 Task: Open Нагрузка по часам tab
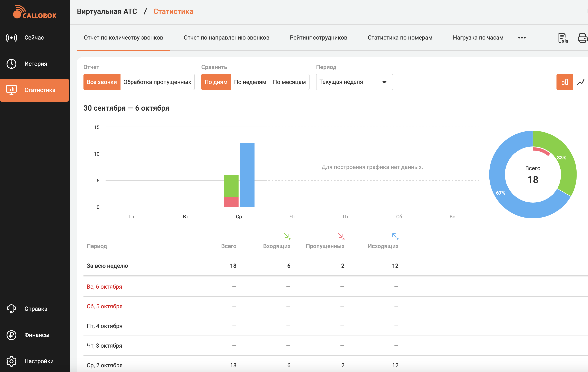click(478, 38)
